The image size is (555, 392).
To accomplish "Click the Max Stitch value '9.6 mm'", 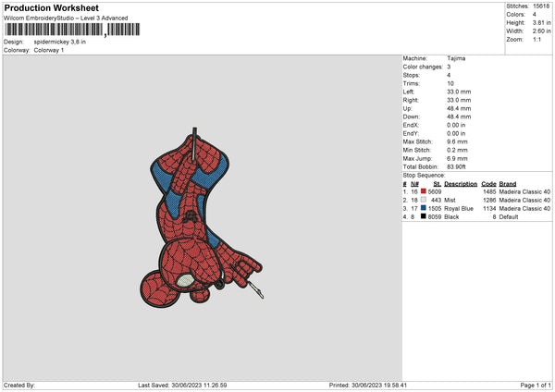I will point(457,141).
